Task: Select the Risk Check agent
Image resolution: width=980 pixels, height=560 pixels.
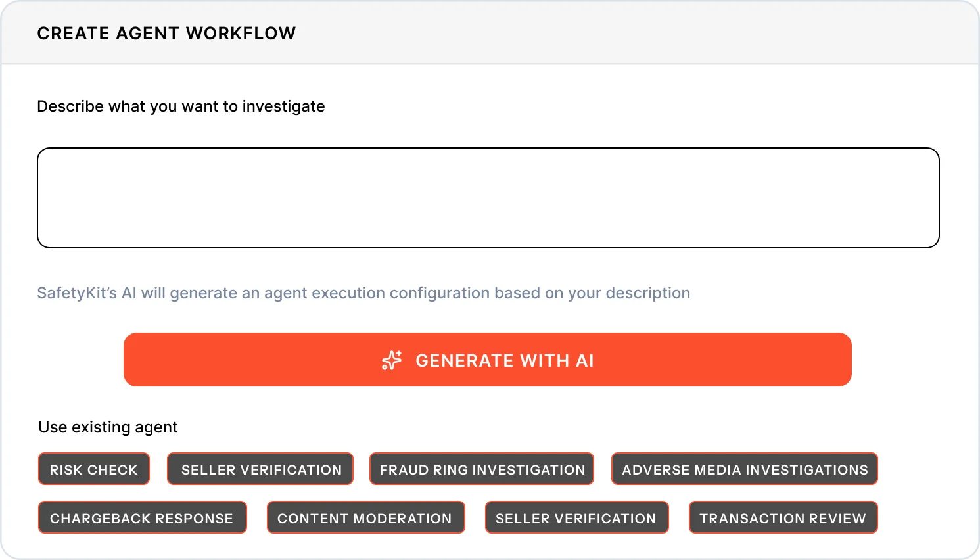Action: 94,469
